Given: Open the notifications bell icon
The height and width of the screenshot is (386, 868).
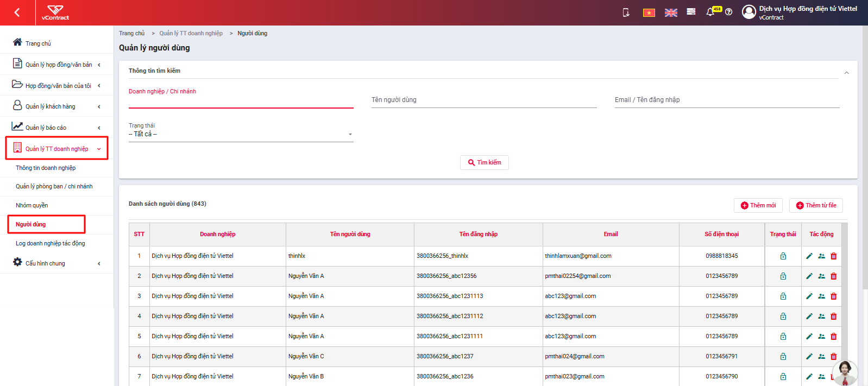Looking at the screenshot, I should pos(710,12).
